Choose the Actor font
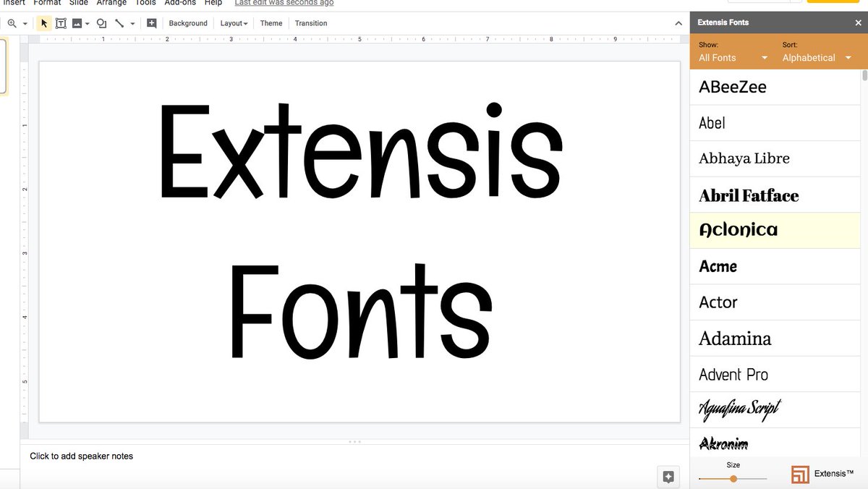This screenshot has width=868, height=489. pyautogui.click(x=775, y=302)
